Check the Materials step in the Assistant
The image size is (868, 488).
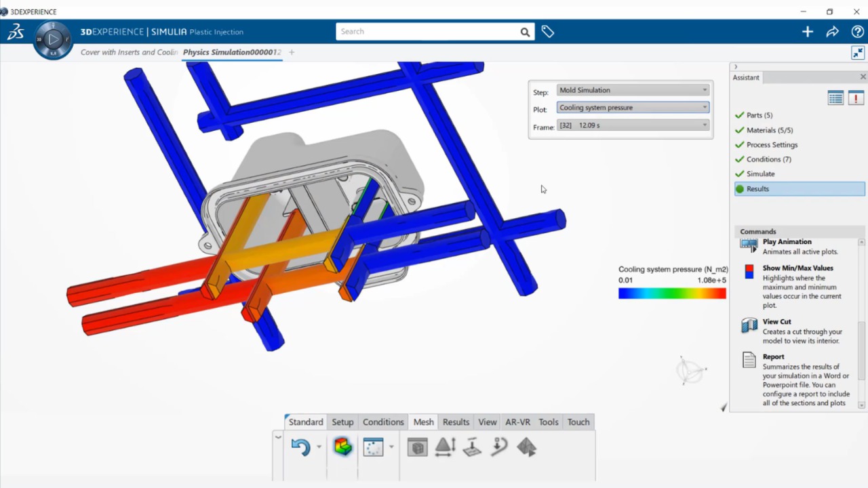770,129
